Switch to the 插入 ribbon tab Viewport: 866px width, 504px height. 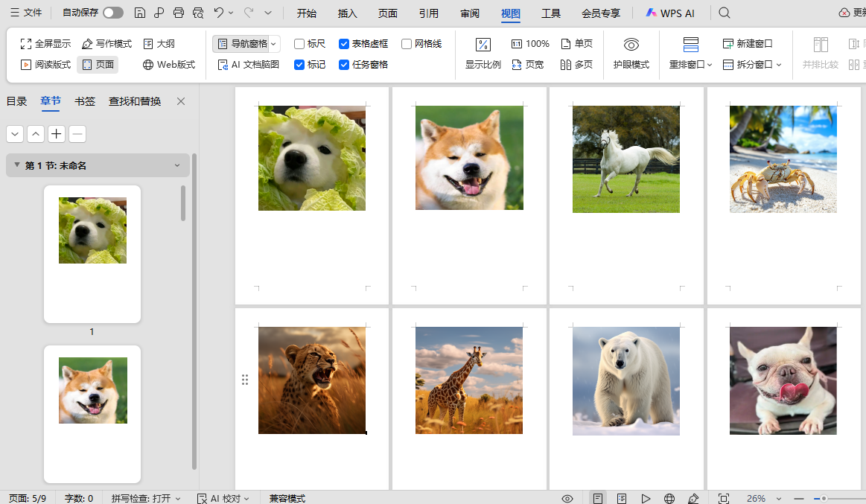tap(348, 13)
